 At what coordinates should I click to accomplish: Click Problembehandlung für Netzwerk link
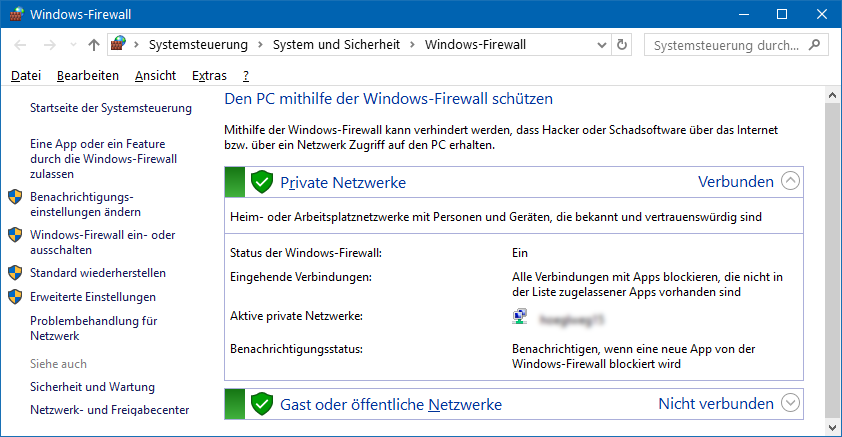(94, 329)
